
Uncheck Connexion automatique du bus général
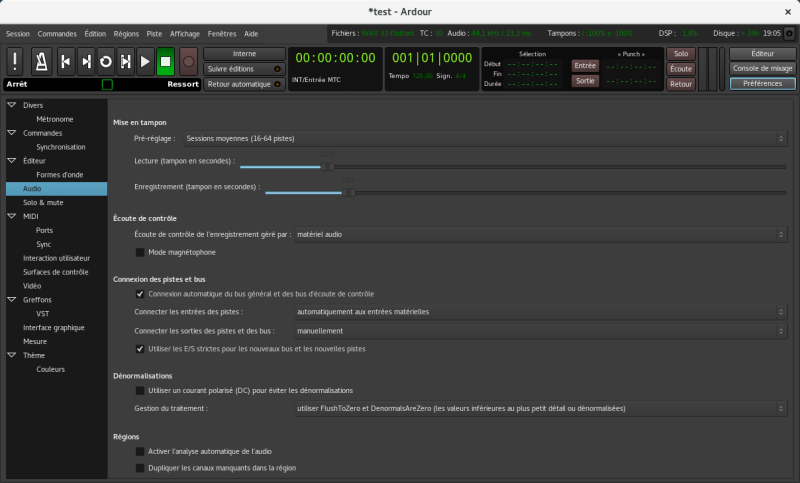click(140, 294)
